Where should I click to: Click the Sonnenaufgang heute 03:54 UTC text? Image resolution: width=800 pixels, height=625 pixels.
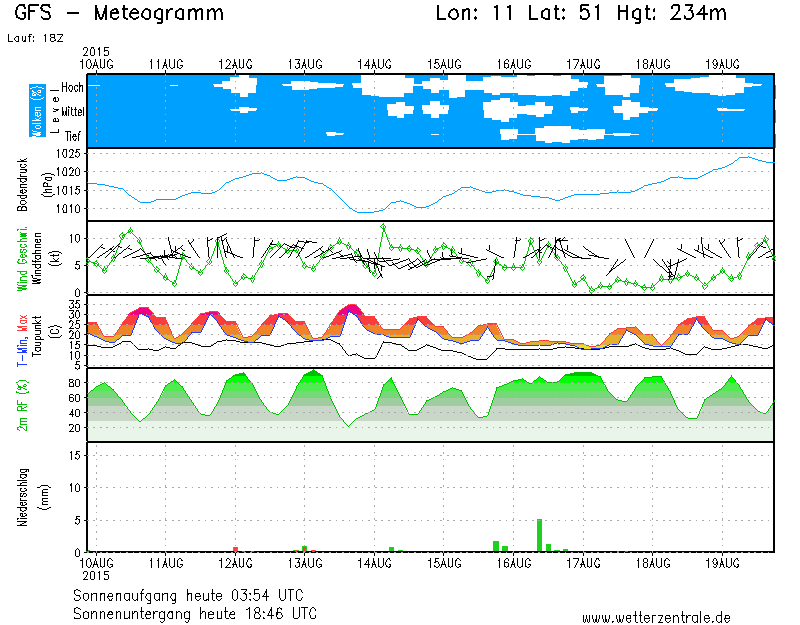pos(194,595)
